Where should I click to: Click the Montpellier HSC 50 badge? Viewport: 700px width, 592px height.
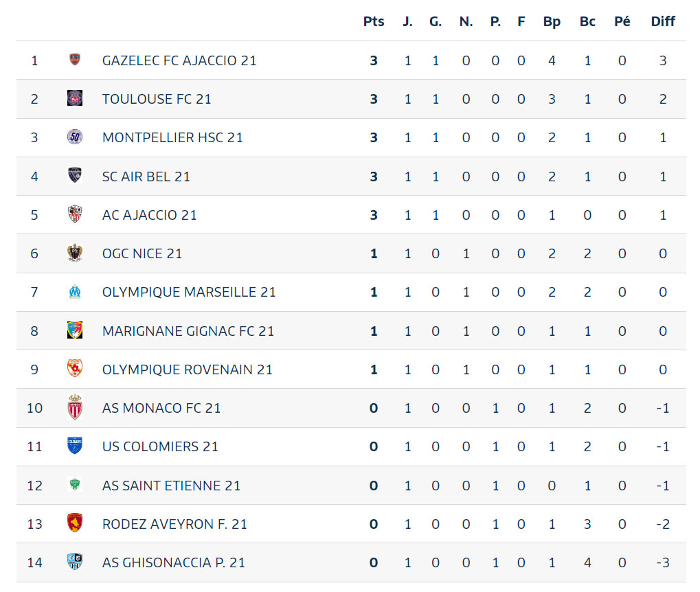(75, 137)
